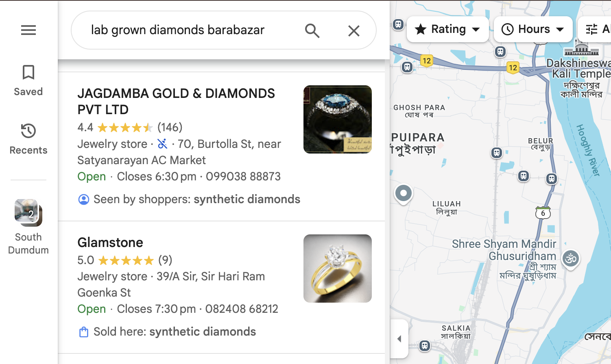
Task: Expand the Hours filter dropdown
Action: (533, 29)
